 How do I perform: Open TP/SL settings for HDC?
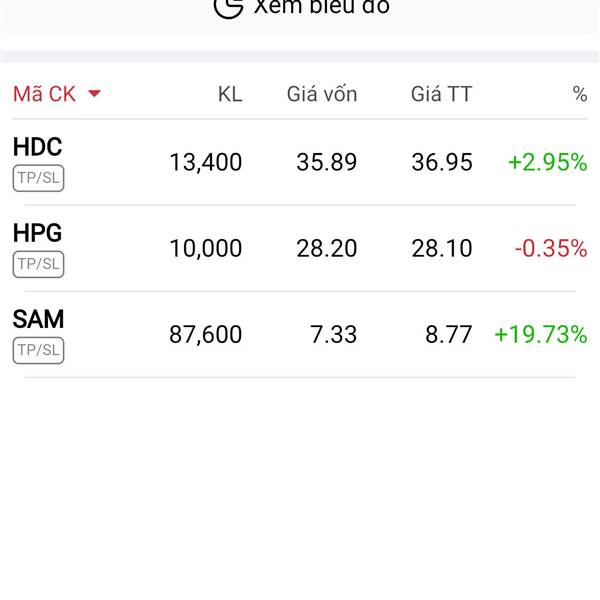coord(38,178)
